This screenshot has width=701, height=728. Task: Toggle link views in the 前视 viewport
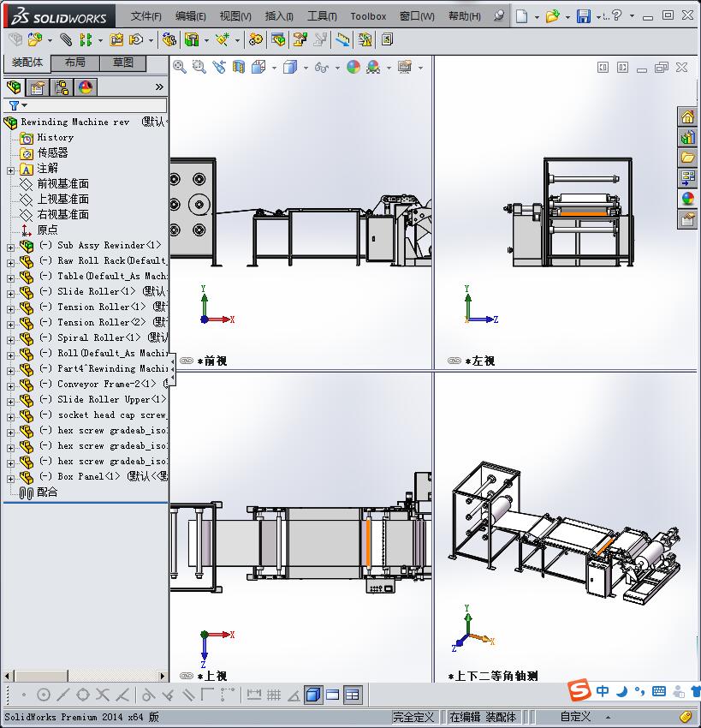[x=186, y=361]
